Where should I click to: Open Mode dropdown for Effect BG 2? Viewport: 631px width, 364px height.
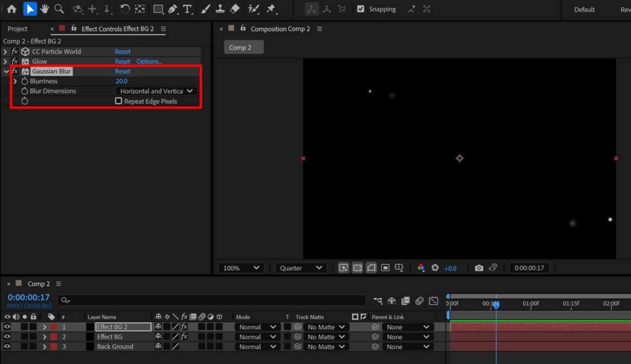pyautogui.click(x=257, y=327)
